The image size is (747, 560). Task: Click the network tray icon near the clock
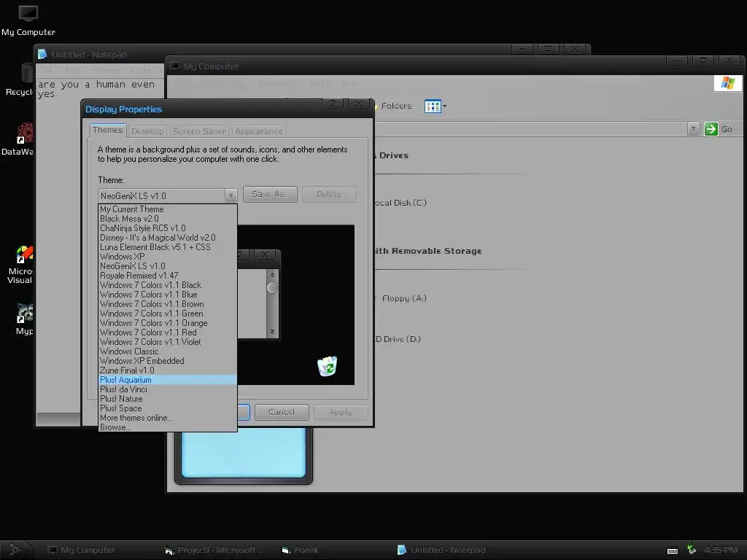pyautogui.click(x=692, y=550)
